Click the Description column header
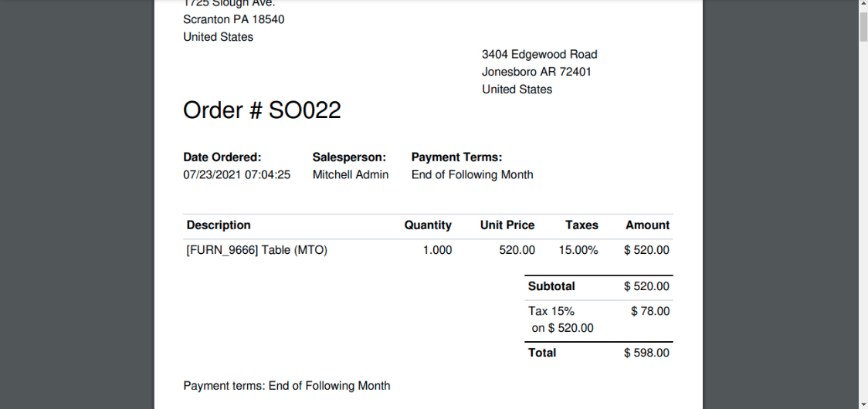 coord(219,225)
